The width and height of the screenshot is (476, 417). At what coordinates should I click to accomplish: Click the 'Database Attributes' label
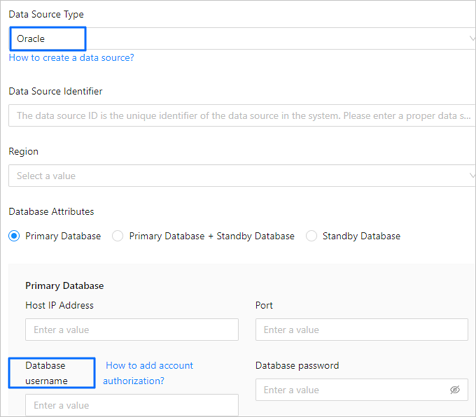51,212
